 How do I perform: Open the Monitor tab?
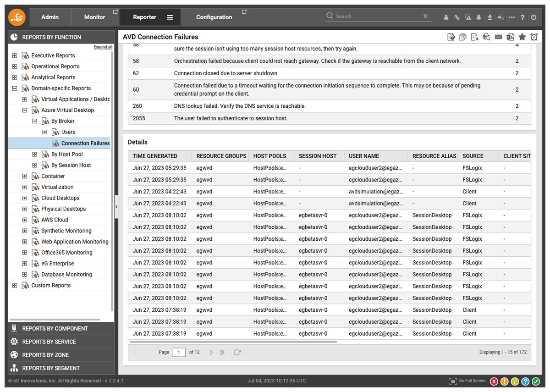pos(95,17)
